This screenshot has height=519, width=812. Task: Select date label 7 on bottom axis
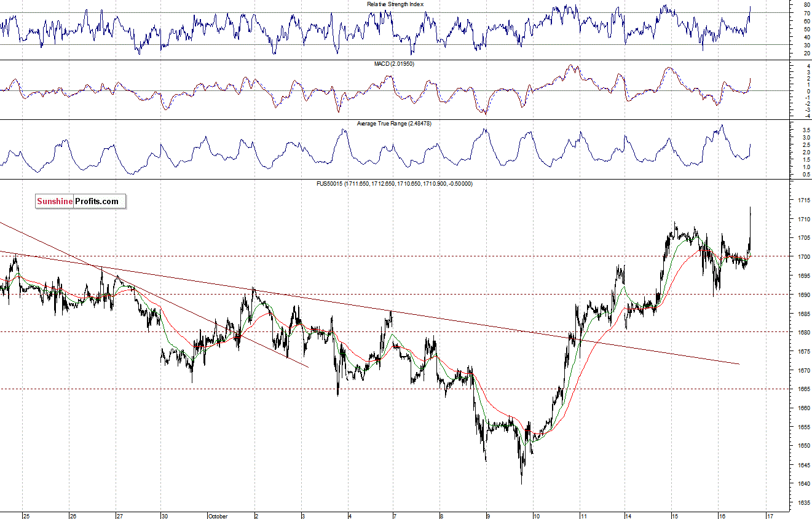click(x=395, y=515)
